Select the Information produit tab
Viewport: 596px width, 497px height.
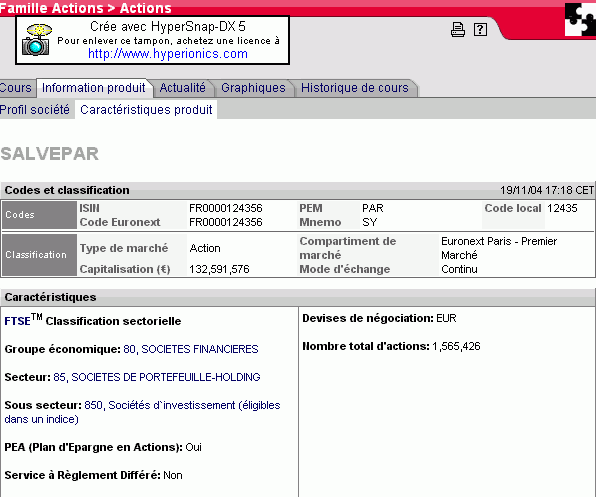point(94,88)
